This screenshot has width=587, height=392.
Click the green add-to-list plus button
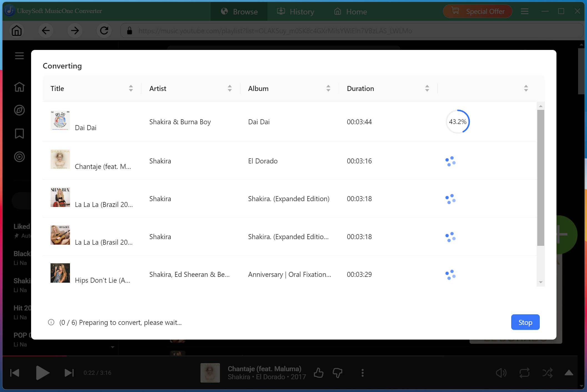(x=566, y=235)
